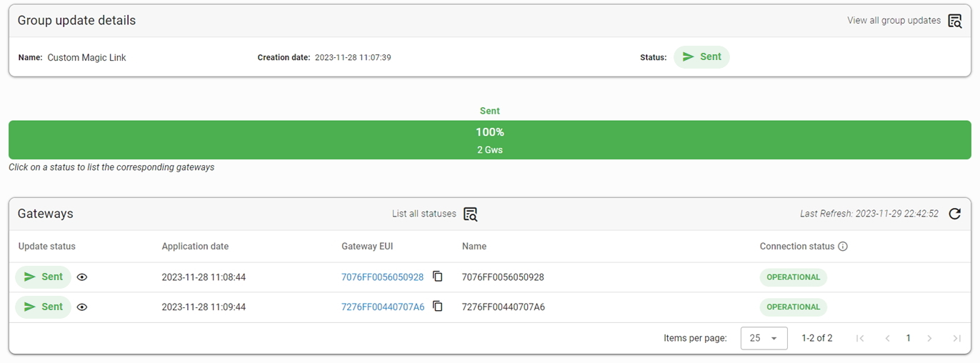This screenshot has height=363, width=980.
Task: Go to the first page of gateways
Action: point(860,339)
